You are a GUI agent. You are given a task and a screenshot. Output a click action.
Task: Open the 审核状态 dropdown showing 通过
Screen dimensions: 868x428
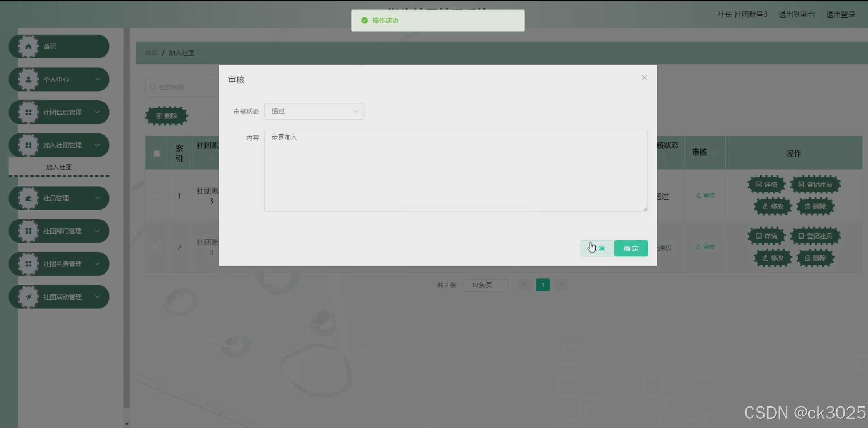[x=314, y=112]
